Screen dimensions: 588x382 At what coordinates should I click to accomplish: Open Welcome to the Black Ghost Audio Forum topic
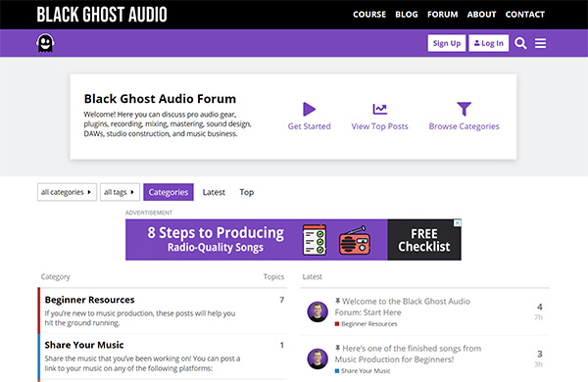(403, 307)
